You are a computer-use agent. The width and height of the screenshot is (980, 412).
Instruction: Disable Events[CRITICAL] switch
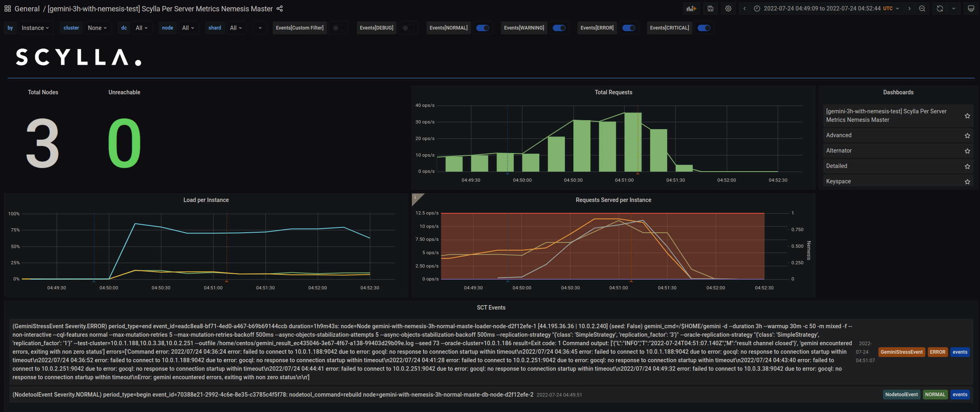(x=704, y=28)
